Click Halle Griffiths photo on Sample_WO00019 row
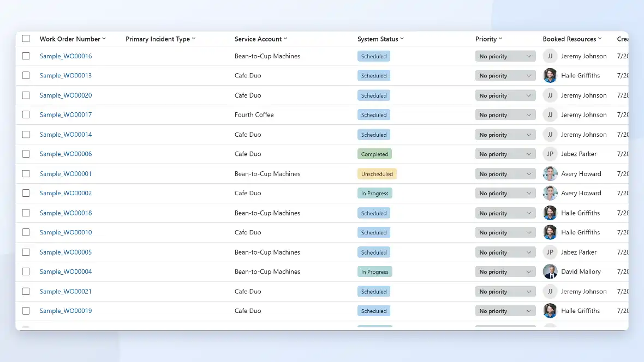644x362 pixels. click(x=550, y=311)
